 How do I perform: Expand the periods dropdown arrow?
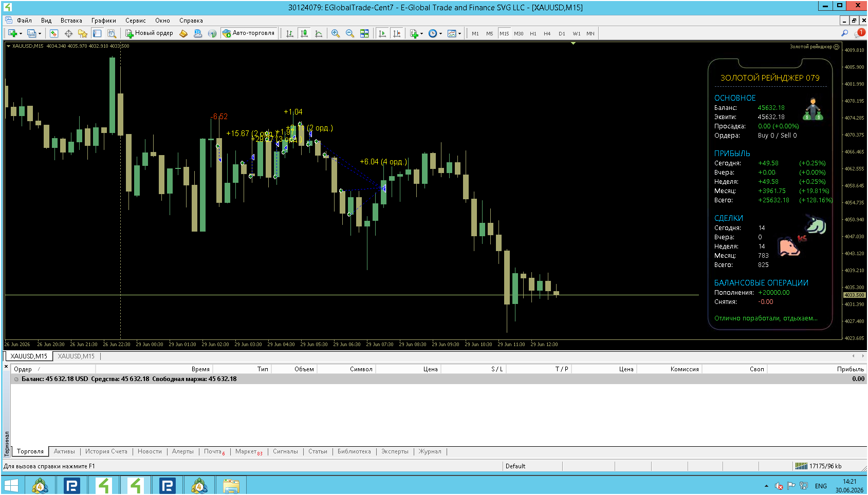(440, 34)
